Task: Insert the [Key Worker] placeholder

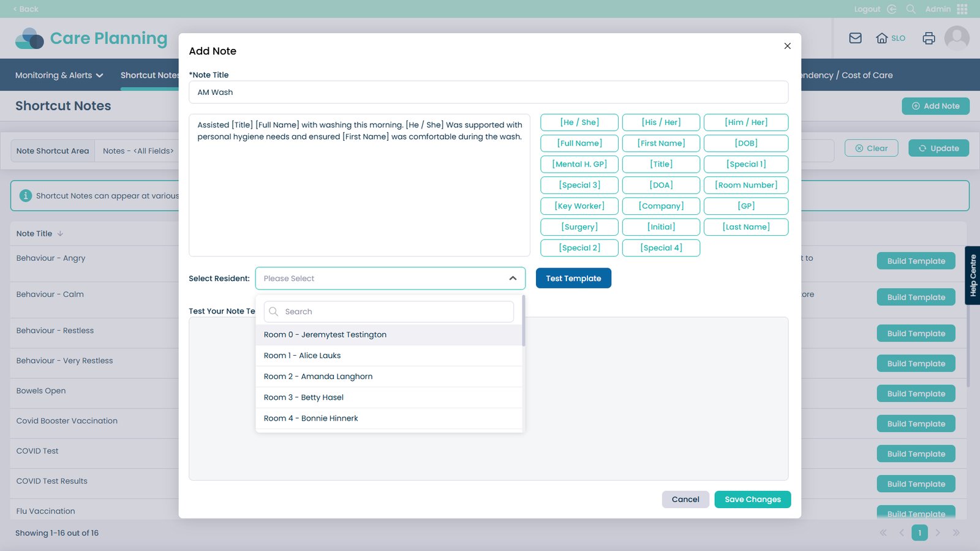Action: point(579,206)
